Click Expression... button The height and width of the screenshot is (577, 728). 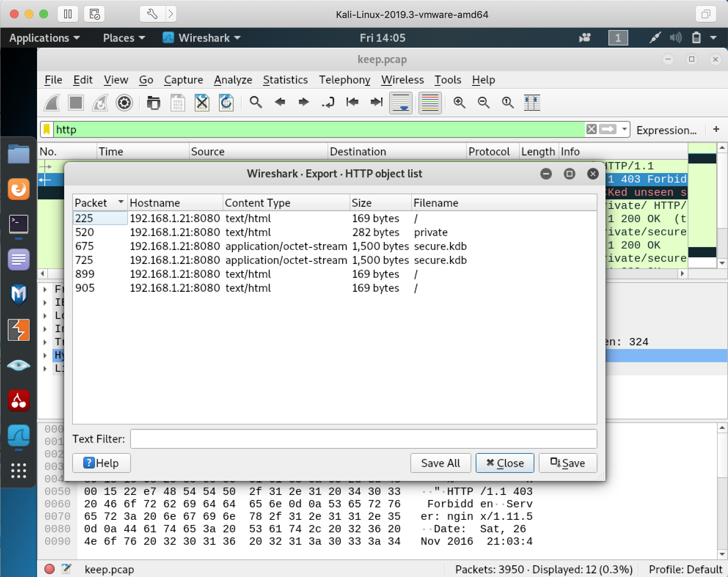[x=666, y=130]
